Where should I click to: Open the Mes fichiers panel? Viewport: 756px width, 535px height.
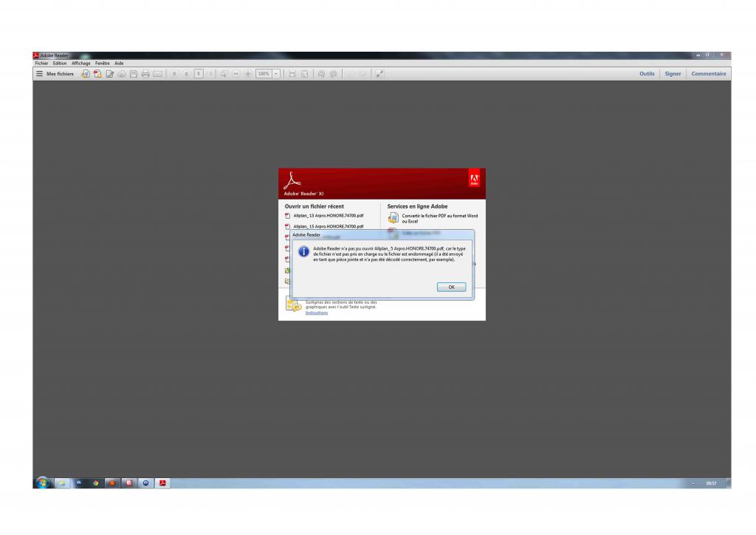pyautogui.click(x=55, y=74)
